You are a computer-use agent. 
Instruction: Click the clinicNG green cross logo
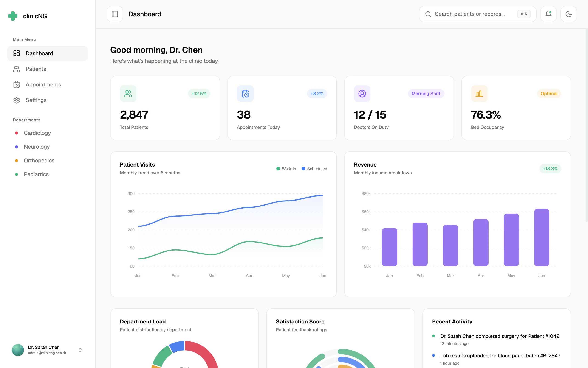click(x=13, y=16)
